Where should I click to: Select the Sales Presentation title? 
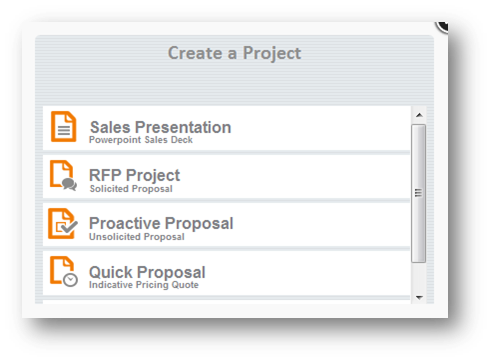160,127
